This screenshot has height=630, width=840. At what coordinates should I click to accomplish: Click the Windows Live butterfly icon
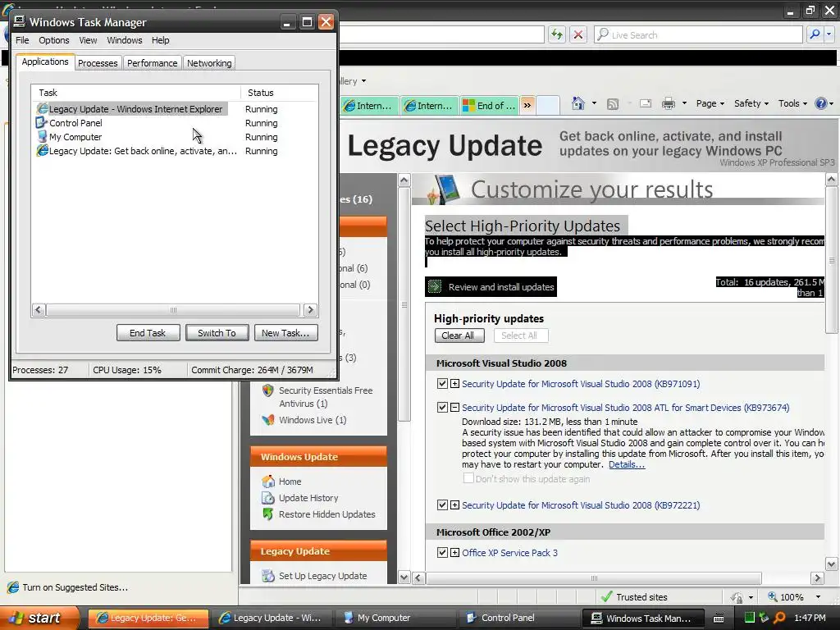coord(268,420)
